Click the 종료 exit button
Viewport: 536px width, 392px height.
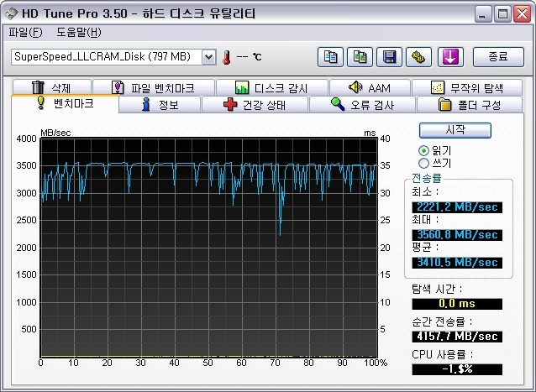tap(498, 57)
